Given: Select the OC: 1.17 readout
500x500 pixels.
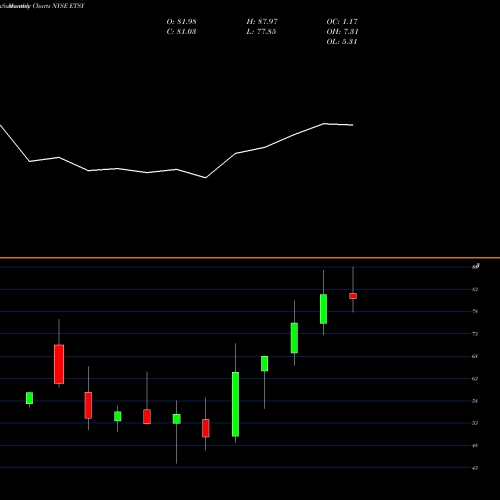Looking at the screenshot, I should tap(342, 22).
